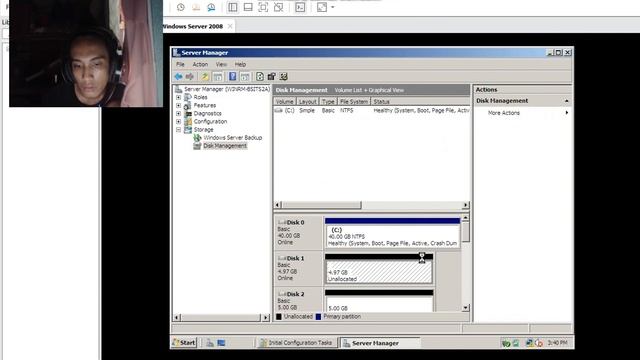This screenshot has width=640, height=360.
Task: Click the Back arrow in Server Manager toolbar
Action: click(178, 77)
